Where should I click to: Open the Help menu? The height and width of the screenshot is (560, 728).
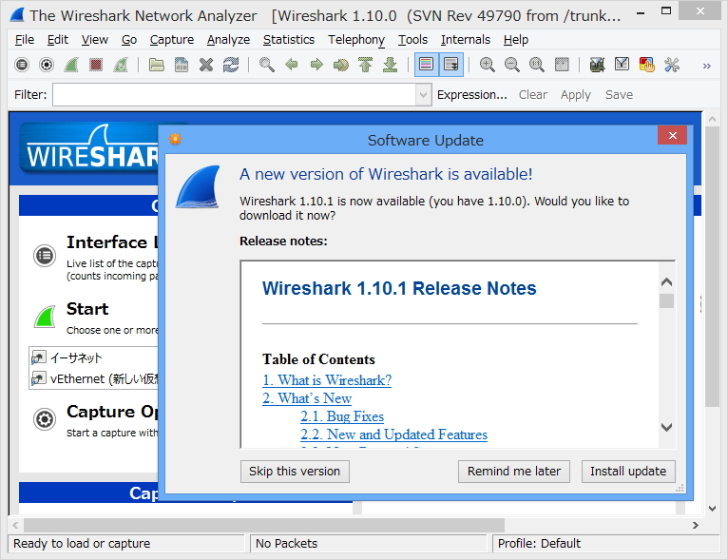pos(516,40)
